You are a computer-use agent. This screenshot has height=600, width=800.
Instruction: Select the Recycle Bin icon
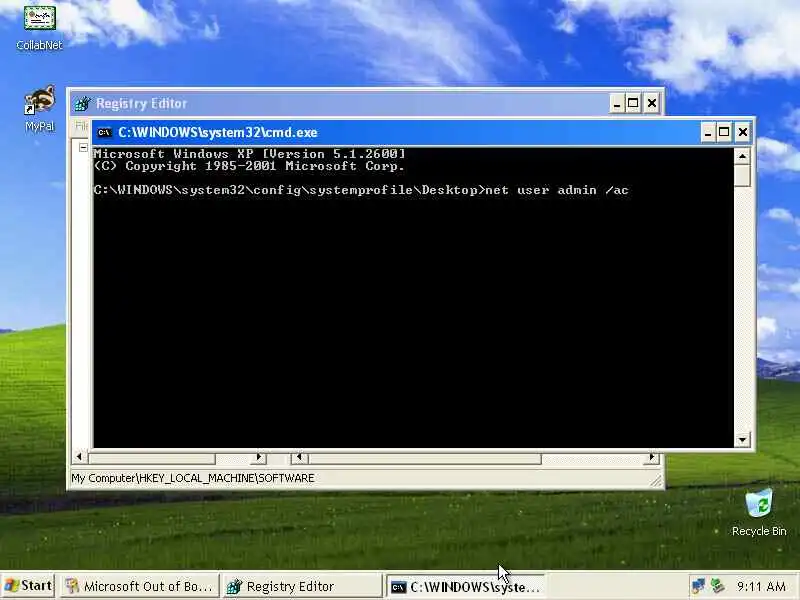(759, 513)
